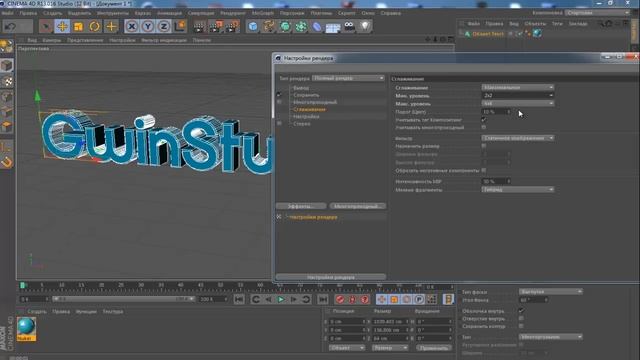Viewport: 640px width, 360px height.
Task: Open the small fragments Hybrid dropdown
Action: coord(518,189)
